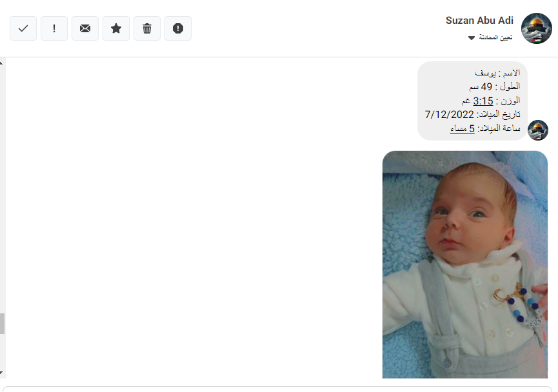Open the underlined 3:15 link
558x392 pixels.
point(483,101)
